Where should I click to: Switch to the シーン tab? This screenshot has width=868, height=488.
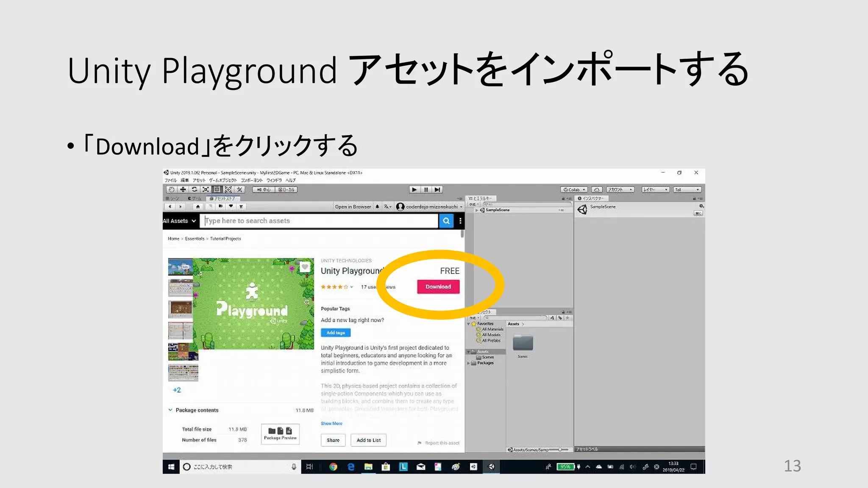(172, 198)
